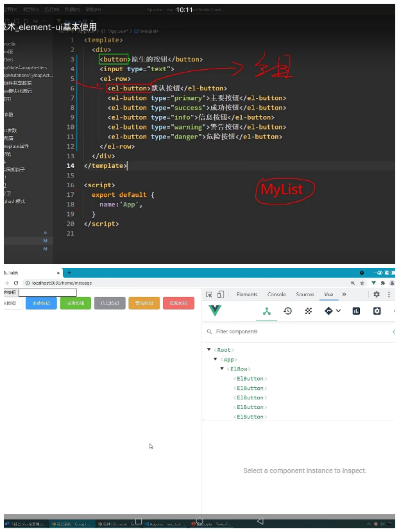The width and height of the screenshot is (399, 532).
Task: Open the DevTools gear settings
Action: (x=376, y=294)
